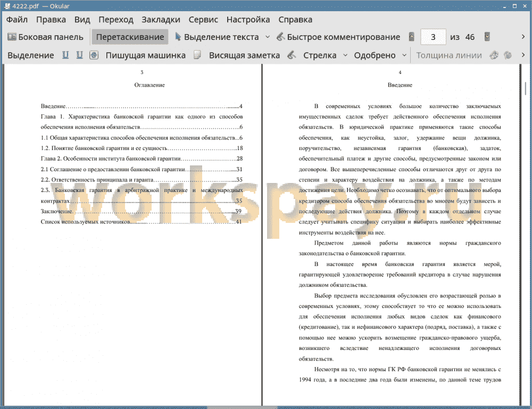Click the page number field showing 3
Screen dimensions: 532x409
click(x=433, y=37)
